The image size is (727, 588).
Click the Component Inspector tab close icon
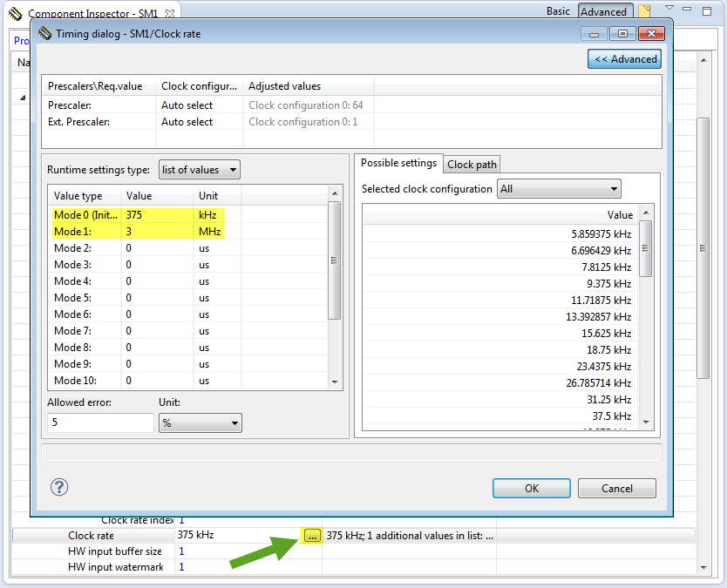click(x=170, y=14)
